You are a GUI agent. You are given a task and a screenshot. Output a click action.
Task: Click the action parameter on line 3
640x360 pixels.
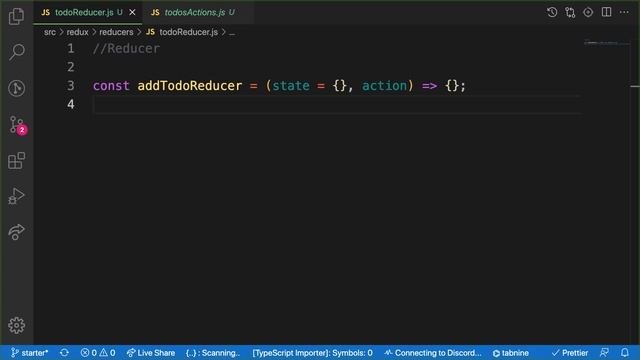coord(385,86)
